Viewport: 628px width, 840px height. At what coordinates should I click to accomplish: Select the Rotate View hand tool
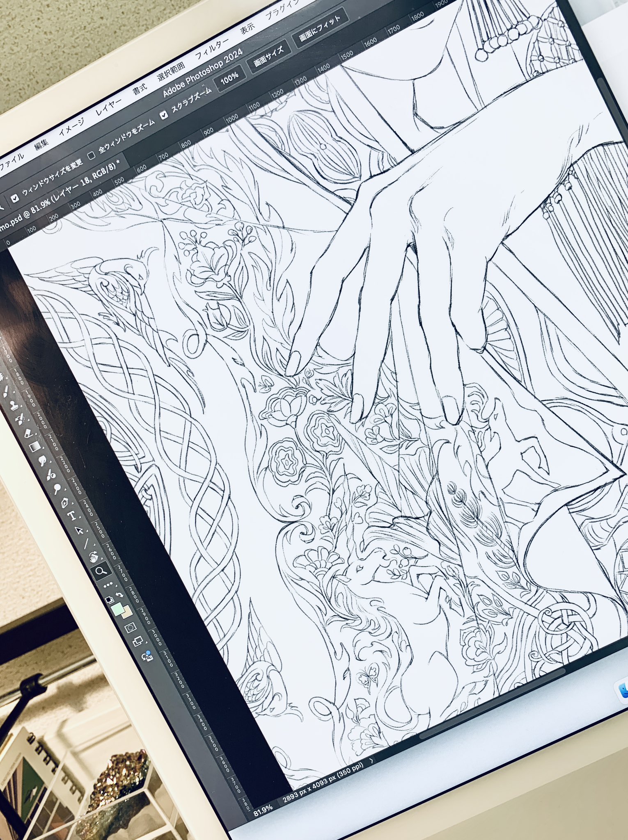click(x=94, y=557)
